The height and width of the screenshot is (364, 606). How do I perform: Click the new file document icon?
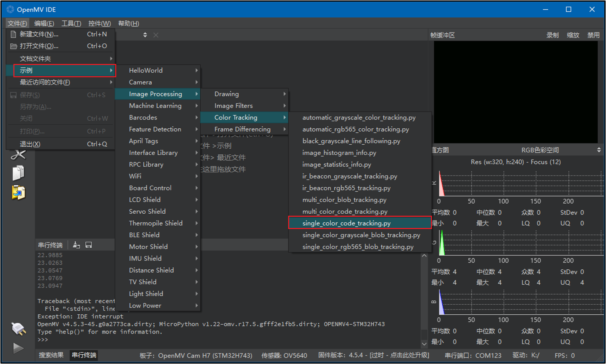pos(13,34)
